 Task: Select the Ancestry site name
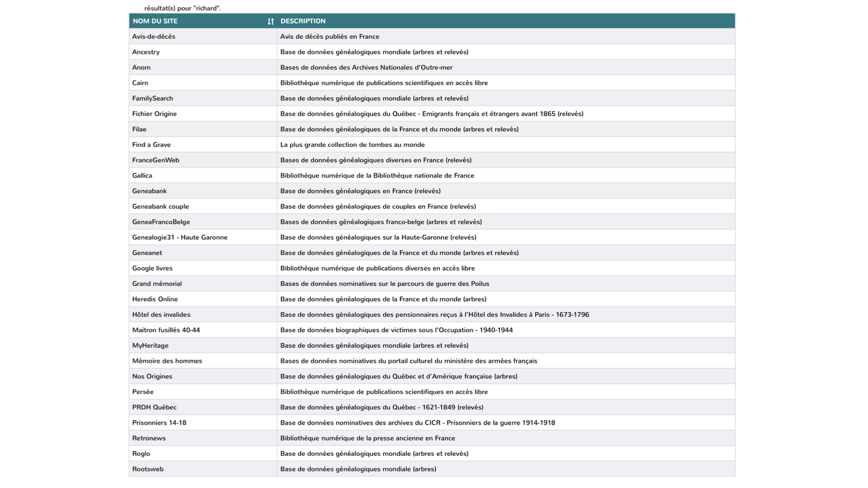click(146, 52)
